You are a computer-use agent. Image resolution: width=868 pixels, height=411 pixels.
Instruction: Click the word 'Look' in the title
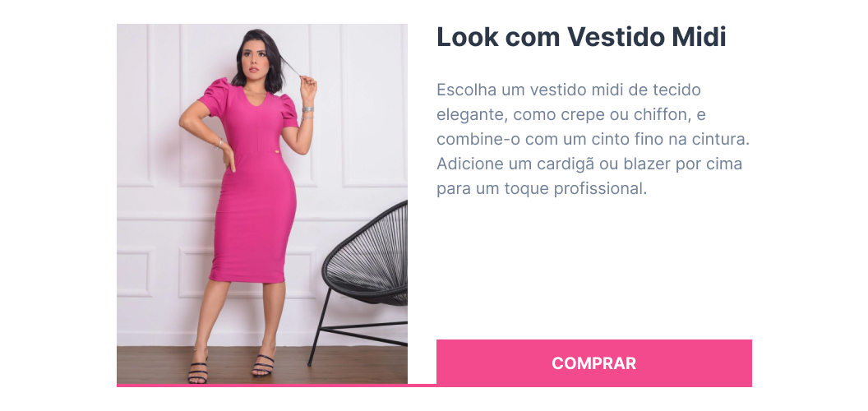pyautogui.click(x=468, y=38)
